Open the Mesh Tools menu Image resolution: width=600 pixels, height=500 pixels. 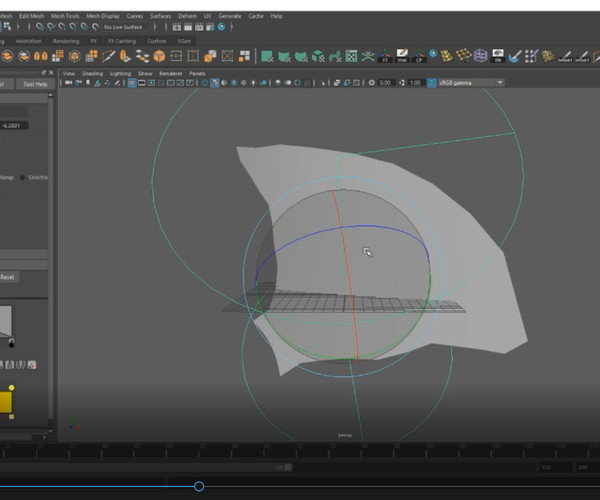pos(65,16)
